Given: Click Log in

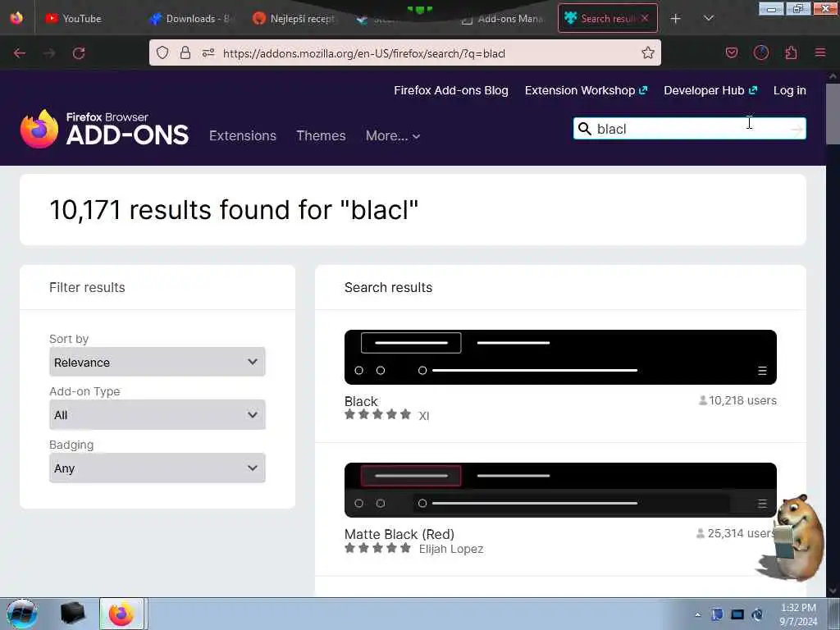Looking at the screenshot, I should click(790, 90).
